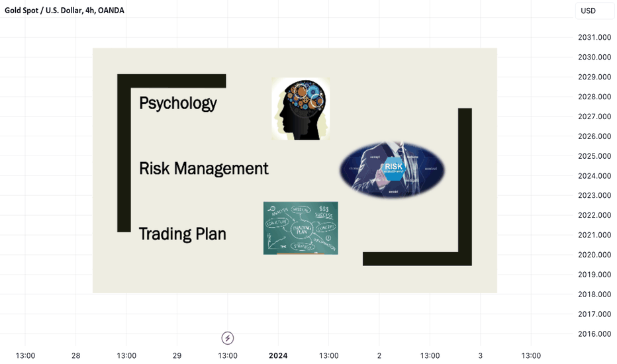Image resolution: width=617 pixels, height=364 pixels.
Task: Select the oval risk management image
Action: click(393, 169)
